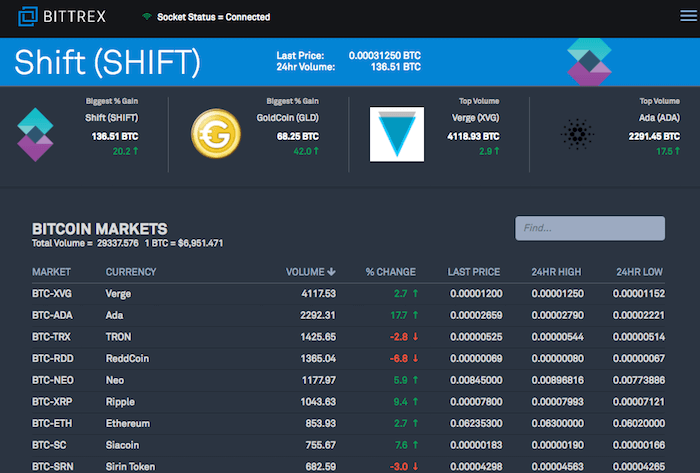Click the Neo currency name cell
Screen dimensions: 700x473
click(x=115, y=380)
